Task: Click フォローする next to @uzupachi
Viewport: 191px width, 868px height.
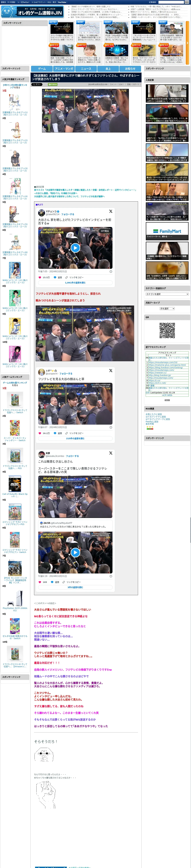Action: 66,374
